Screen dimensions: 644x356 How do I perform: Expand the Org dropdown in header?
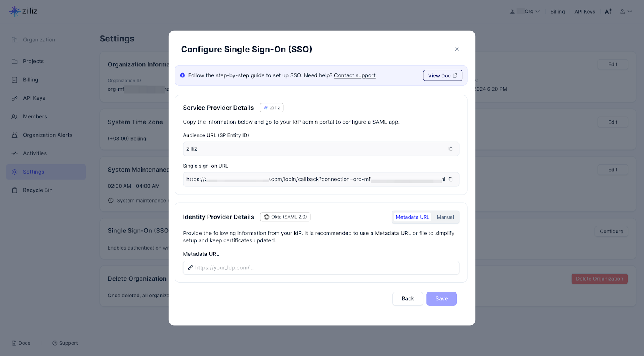point(532,12)
